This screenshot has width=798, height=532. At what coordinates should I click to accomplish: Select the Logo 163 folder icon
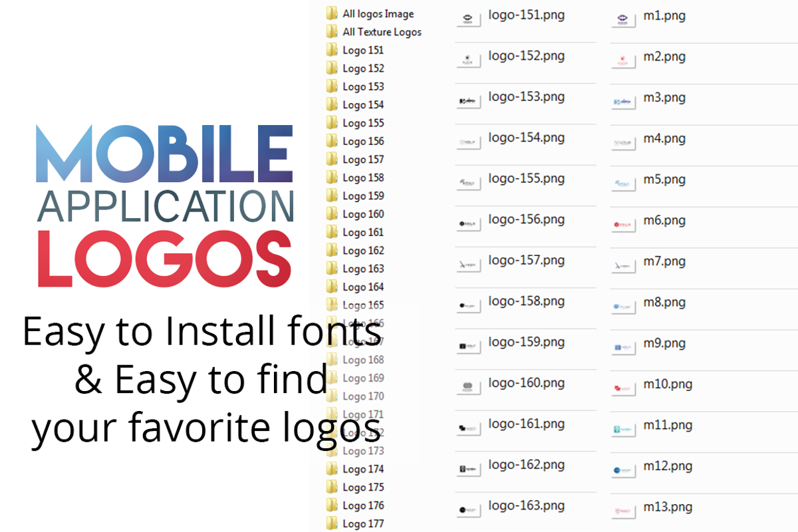pos(332,269)
